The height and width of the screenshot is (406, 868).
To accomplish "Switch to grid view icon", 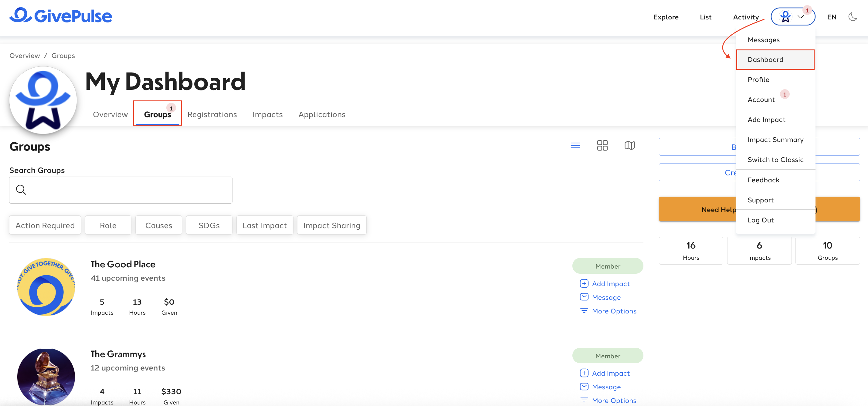I will 602,145.
